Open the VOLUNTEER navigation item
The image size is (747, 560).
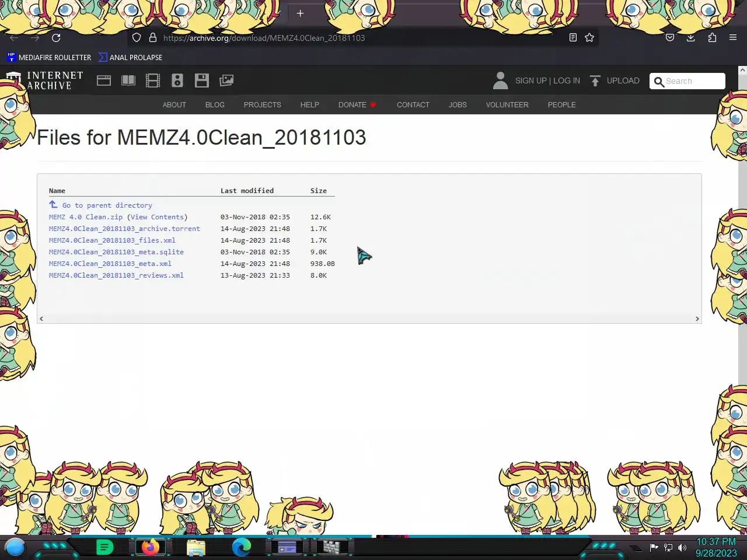[x=507, y=105]
